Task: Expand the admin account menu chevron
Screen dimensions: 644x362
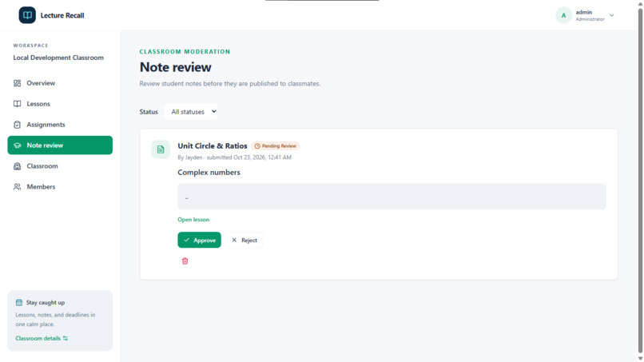Action: (x=611, y=15)
